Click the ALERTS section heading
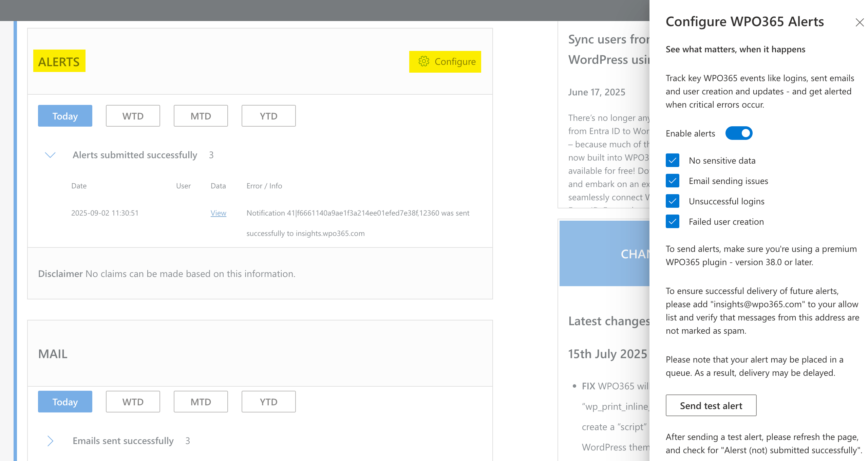This screenshot has width=868, height=461. [x=59, y=62]
